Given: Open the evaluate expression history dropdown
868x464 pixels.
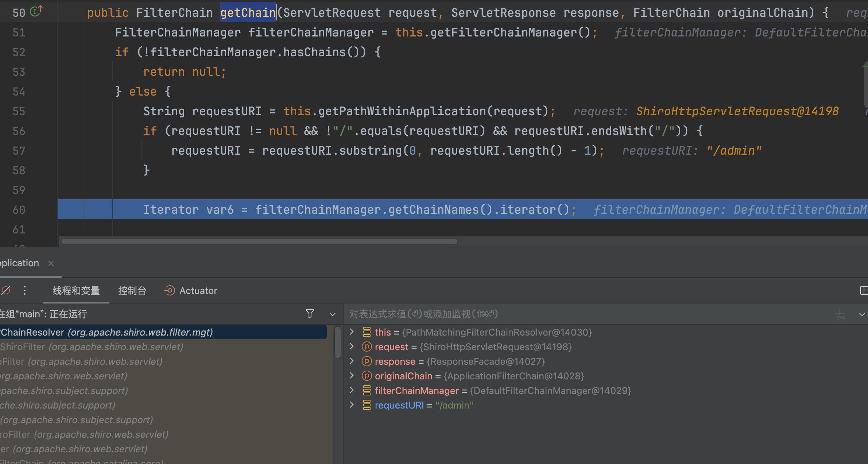Looking at the screenshot, I should tap(861, 314).
